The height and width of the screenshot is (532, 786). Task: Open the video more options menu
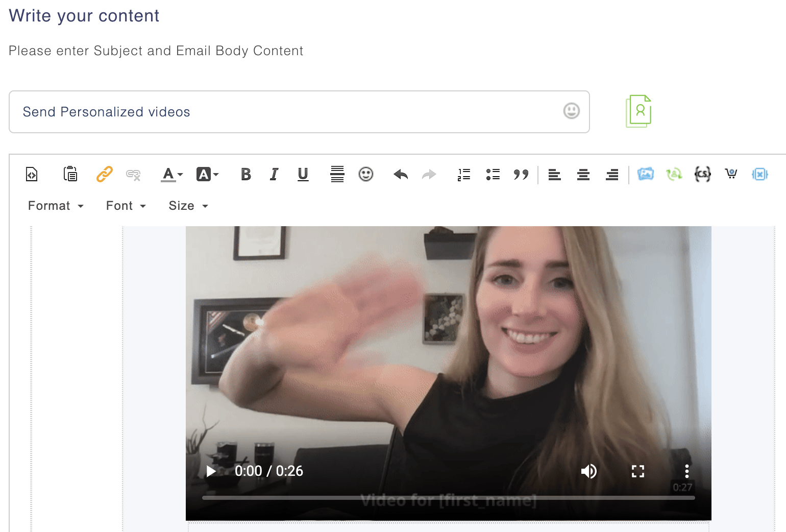tap(687, 471)
